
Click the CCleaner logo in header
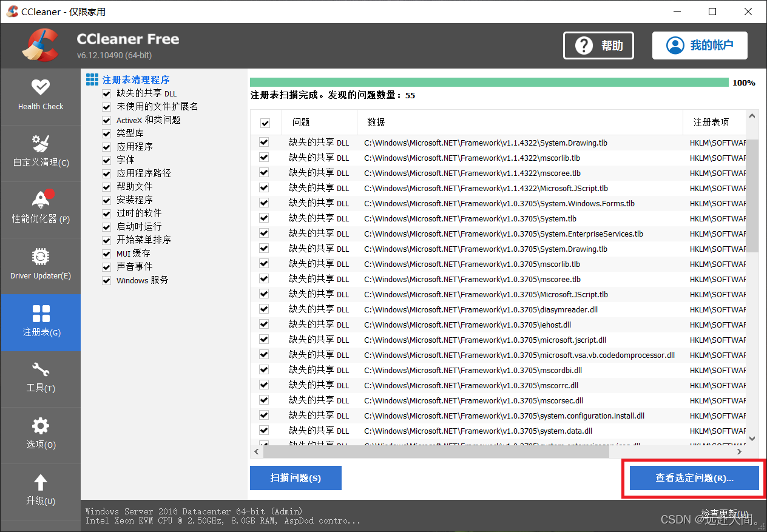[x=40, y=45]
